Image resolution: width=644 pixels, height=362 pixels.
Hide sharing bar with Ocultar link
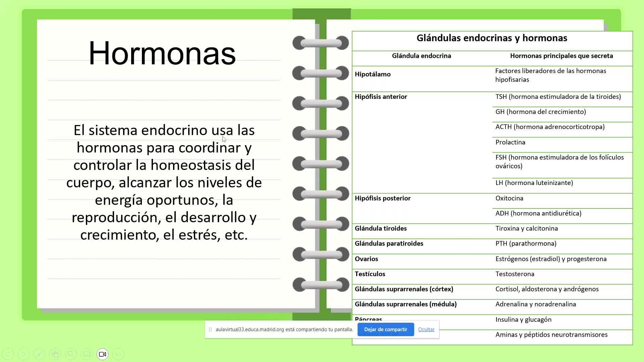426,329
